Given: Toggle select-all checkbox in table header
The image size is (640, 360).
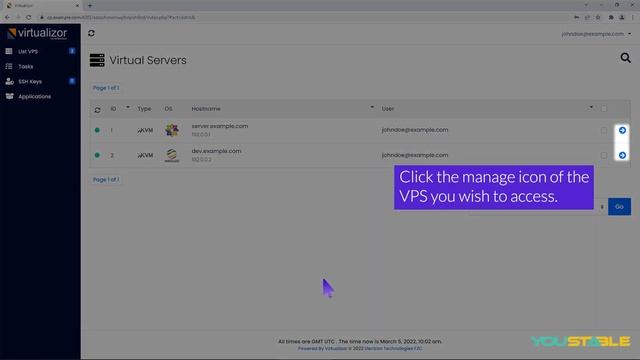Looking at the screenshot, I should coord(604,109).
